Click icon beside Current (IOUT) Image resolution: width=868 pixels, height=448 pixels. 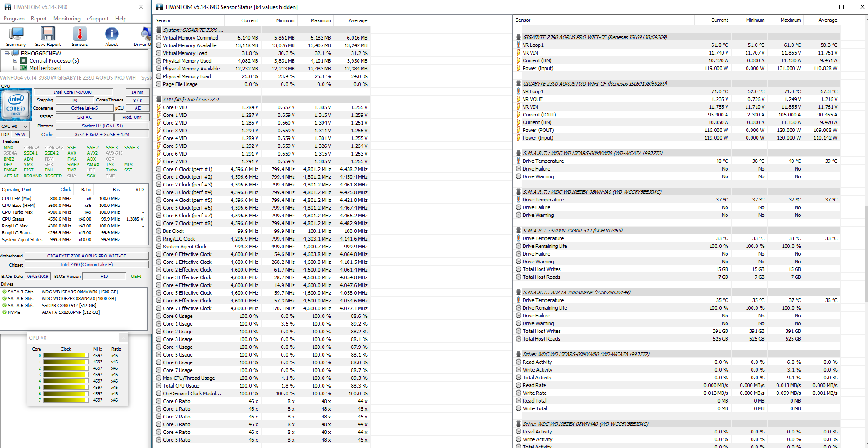point(519,115)
